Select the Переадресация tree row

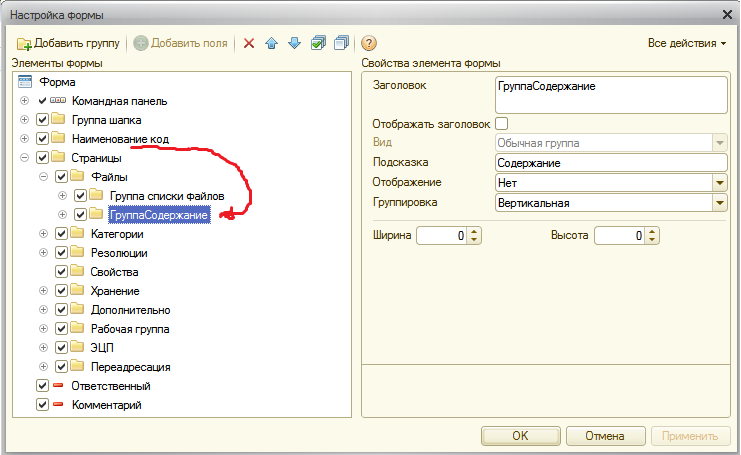coord(130,367)
